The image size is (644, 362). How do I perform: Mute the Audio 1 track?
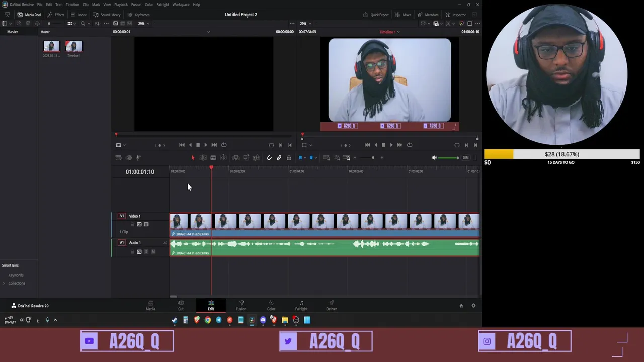153,252
